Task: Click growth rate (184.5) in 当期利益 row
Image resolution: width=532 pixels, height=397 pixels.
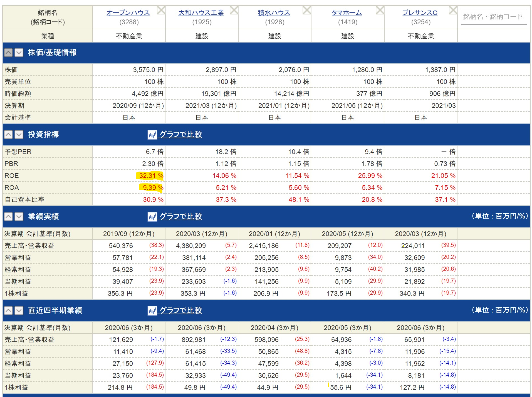Action: click(x=155, y=375)
